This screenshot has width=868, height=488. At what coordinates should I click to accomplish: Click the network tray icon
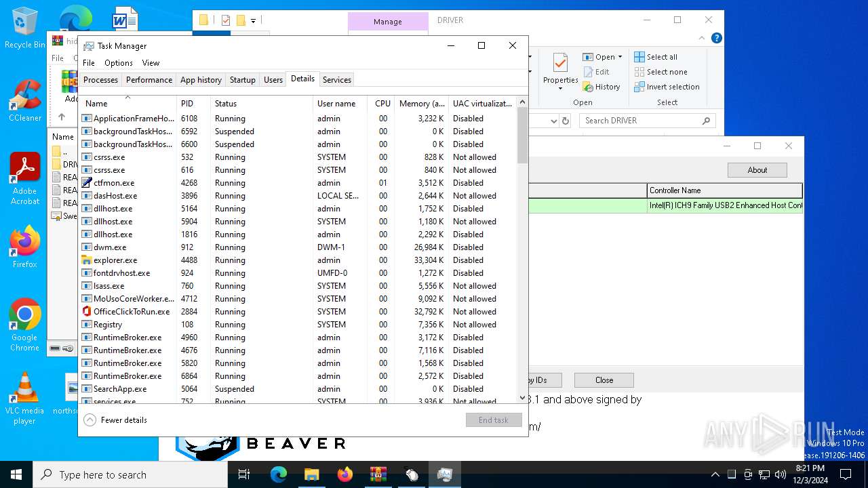tap(764, 474)
